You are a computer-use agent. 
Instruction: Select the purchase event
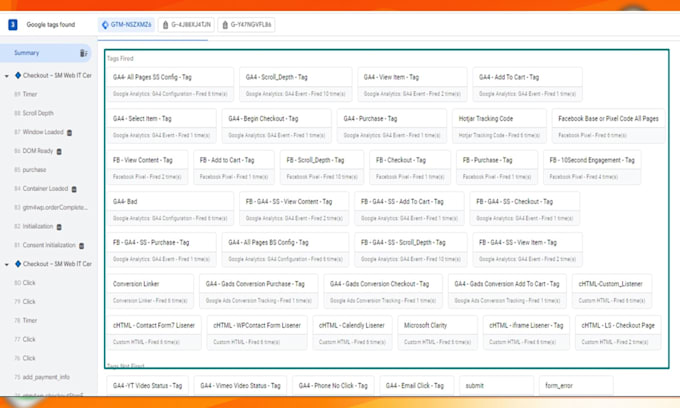click(x=30, y=170)
